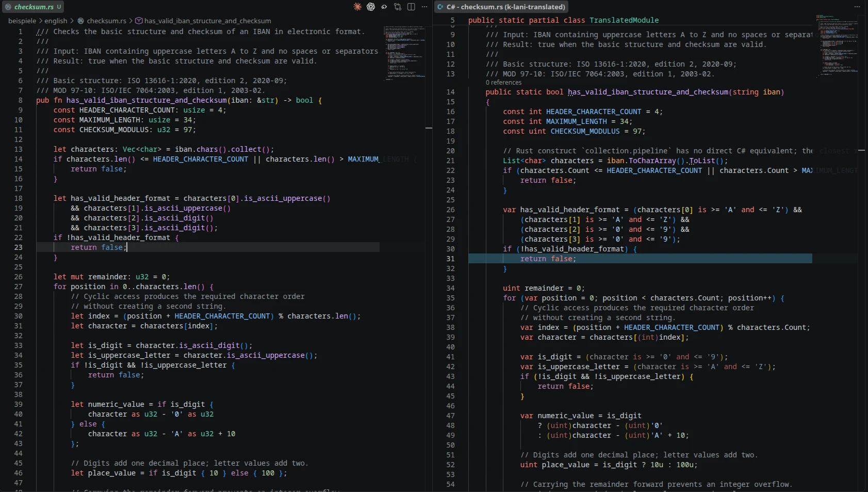Image resolution: width=868 pixels, height=492 pixels.
Task: Click MAXIMUM_LENGTH constant on Rust line 10
Action: point(109,120)
